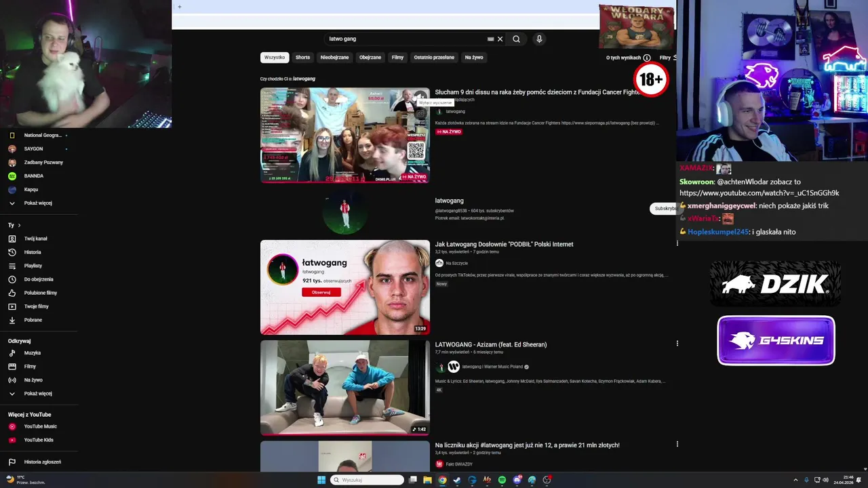Open the Kapqu subscription channel

(x=31, y=190)
